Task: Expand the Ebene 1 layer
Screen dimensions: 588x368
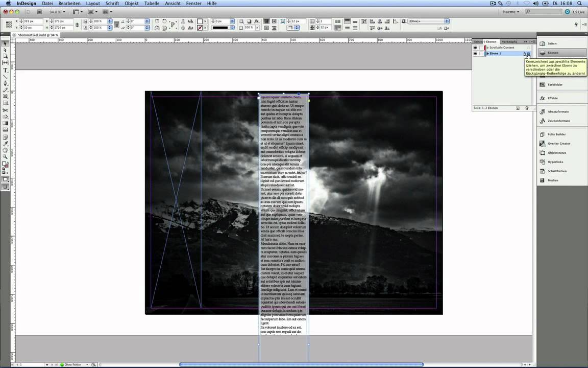Action: (487, 53)
